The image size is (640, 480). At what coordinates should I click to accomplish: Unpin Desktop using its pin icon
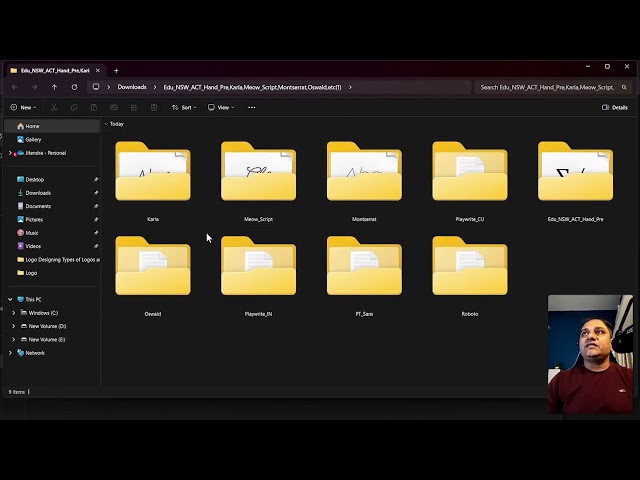tap(96, 180)
